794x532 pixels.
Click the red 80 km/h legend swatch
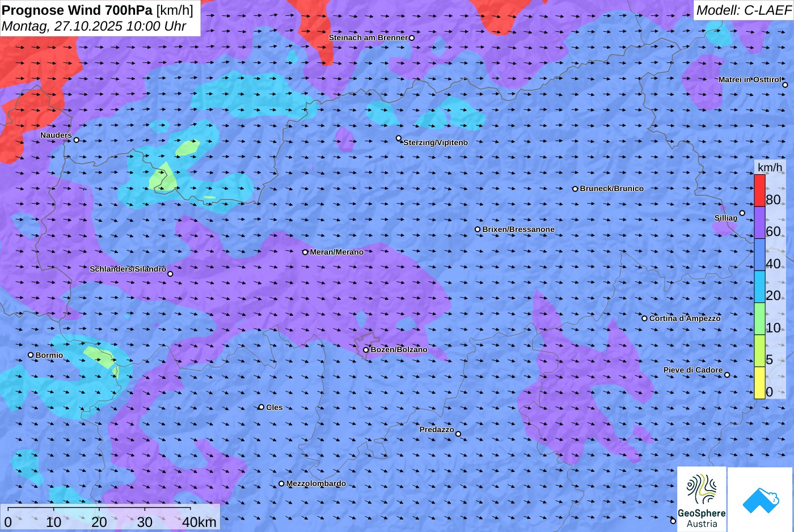pyautogui.click(x=759, y=190)
